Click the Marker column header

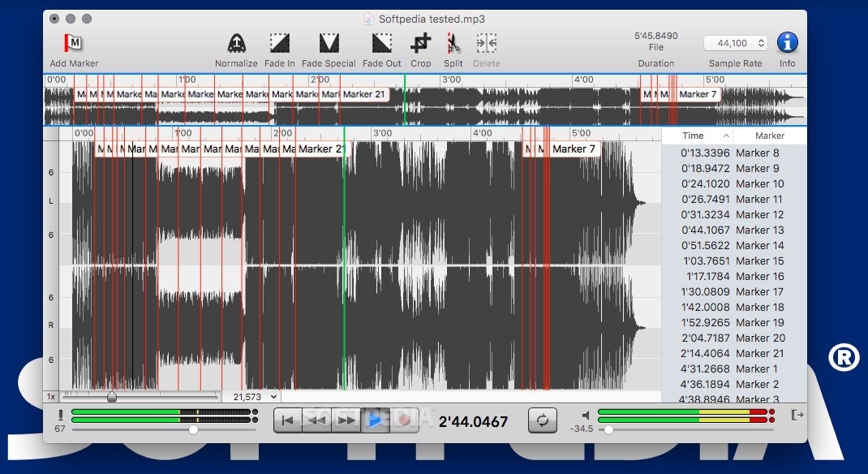(770, 136)
